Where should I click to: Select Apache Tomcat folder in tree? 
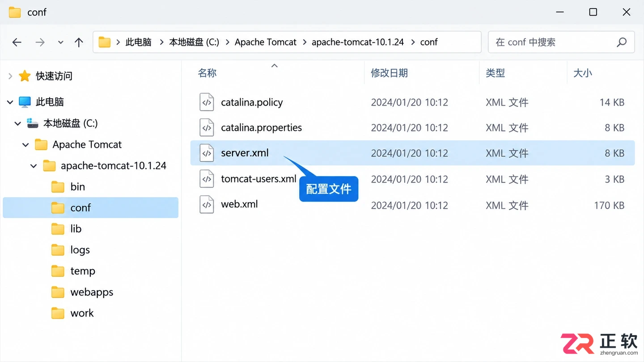tap(87, 144)
